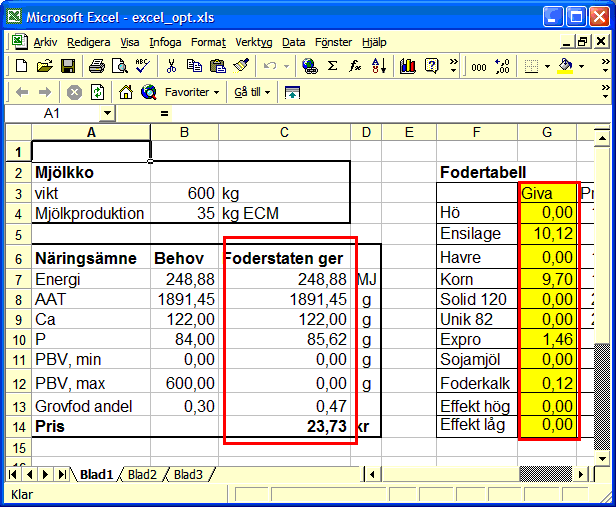Click the web Forward arrow

point(45,92)
